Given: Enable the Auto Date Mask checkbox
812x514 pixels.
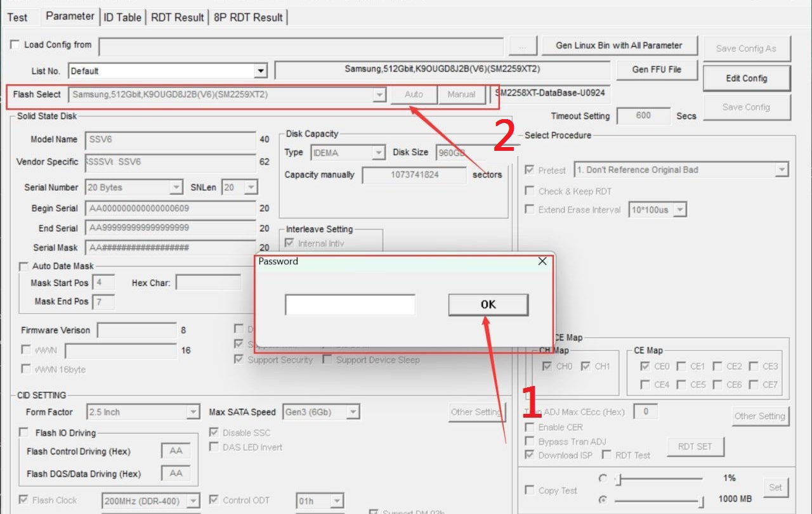Looking at the screenshot, I should pyautogui.click(x=24, y=266).
